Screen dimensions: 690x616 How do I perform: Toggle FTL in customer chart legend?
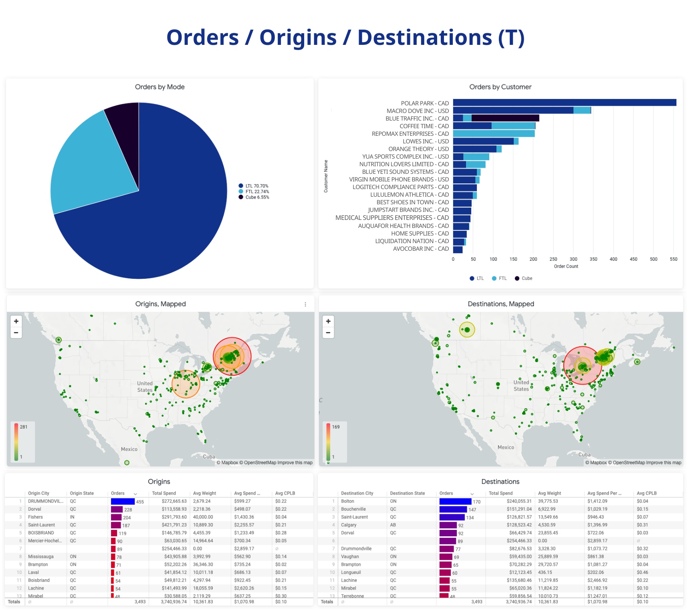point(499,278)
